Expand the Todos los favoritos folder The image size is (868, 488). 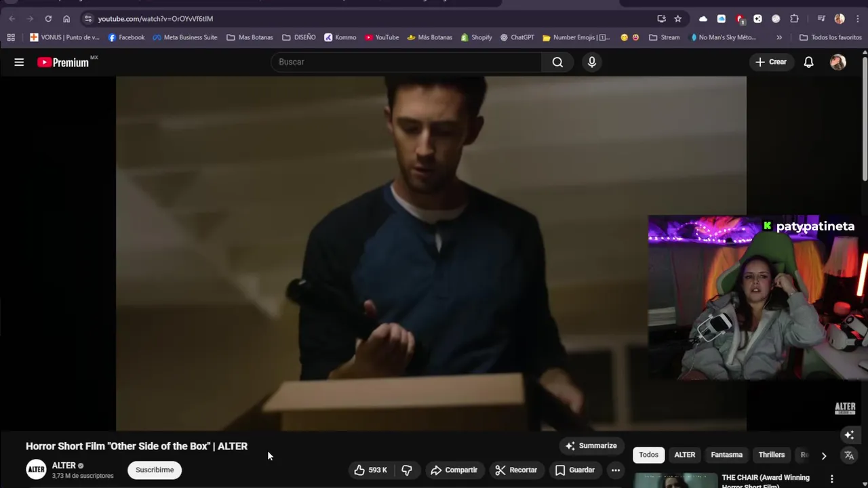point(831,37)
